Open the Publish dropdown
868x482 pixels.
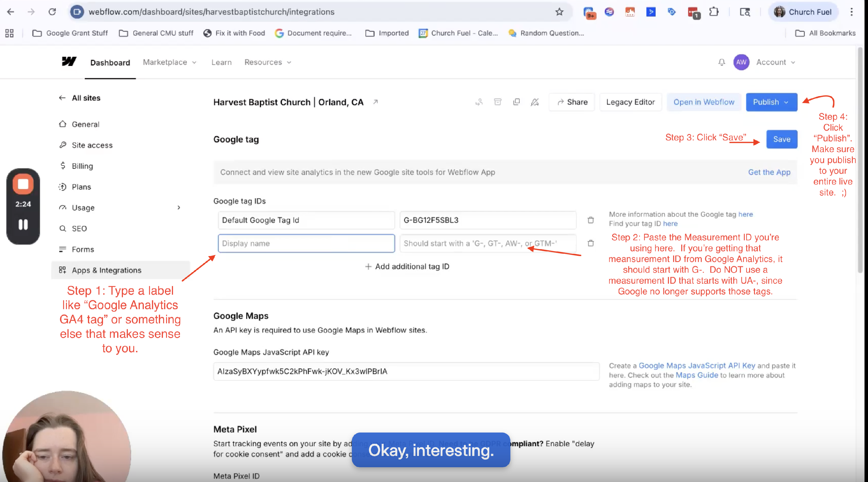pos(771,102)
